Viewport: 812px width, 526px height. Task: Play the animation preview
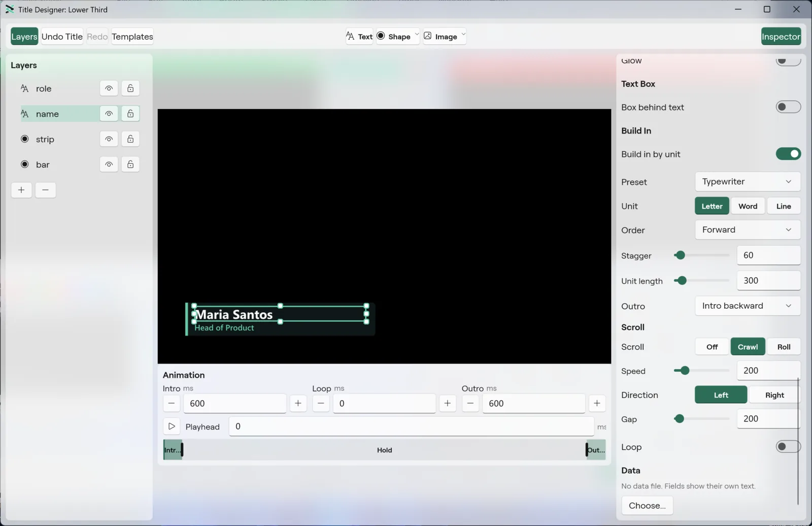coord(172,426)
